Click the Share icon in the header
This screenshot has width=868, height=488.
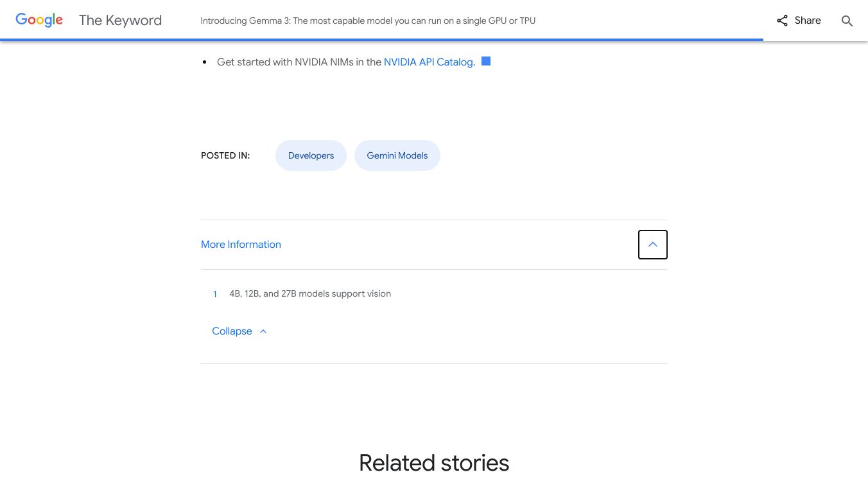point(782,21)
